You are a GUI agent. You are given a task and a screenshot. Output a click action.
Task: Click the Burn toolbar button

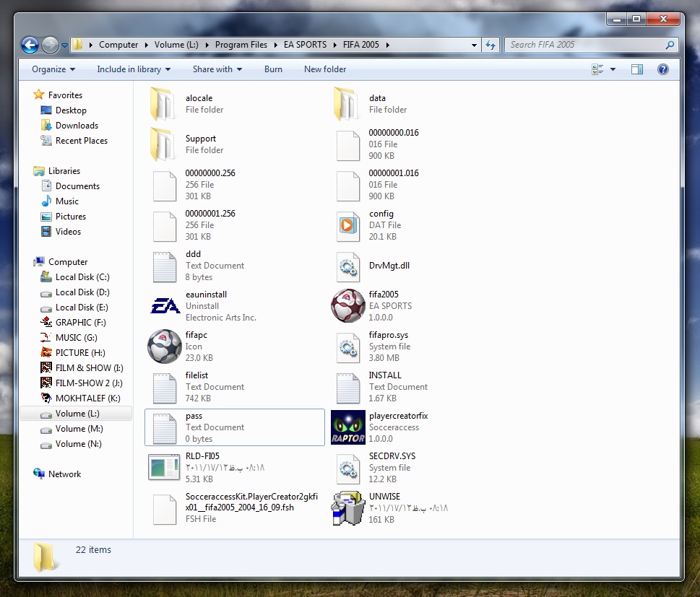coord(273,69)
